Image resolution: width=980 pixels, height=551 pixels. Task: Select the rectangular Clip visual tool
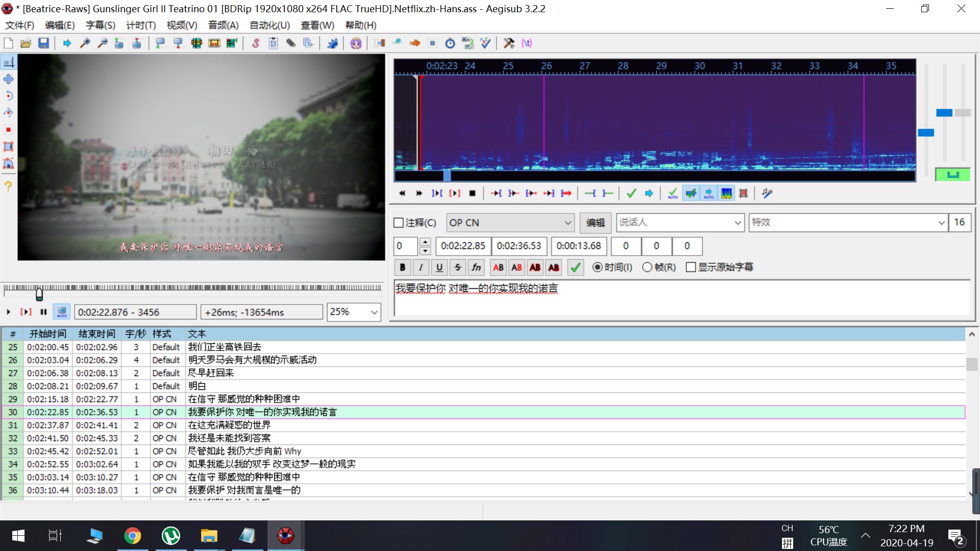point(9,146)
